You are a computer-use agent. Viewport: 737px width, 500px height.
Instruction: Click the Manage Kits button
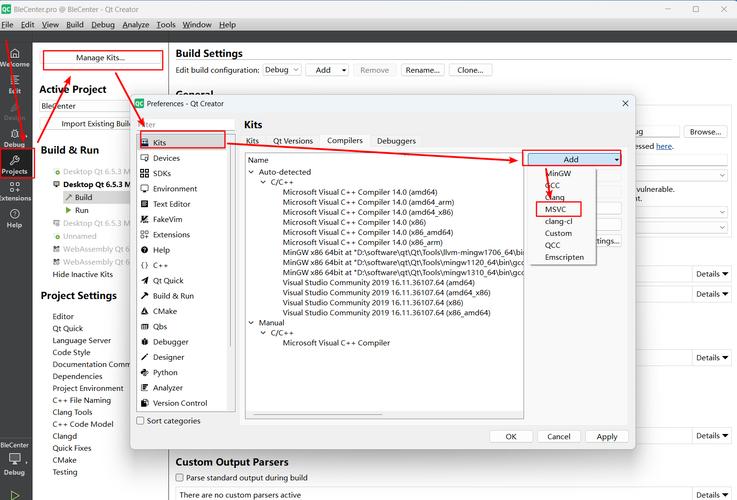[x=102, y=58]
